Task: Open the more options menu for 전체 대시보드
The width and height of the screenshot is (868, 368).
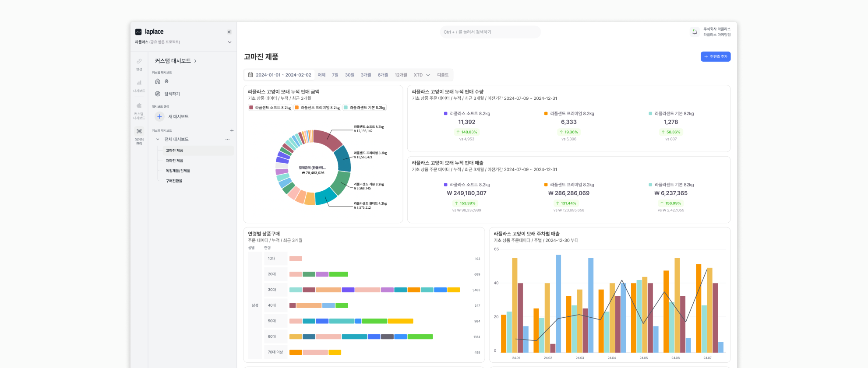Action: (x=227, y=139)
